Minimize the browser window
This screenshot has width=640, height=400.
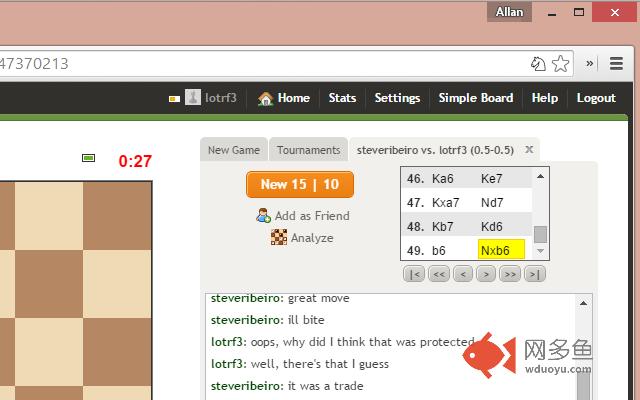pos(552,13)
